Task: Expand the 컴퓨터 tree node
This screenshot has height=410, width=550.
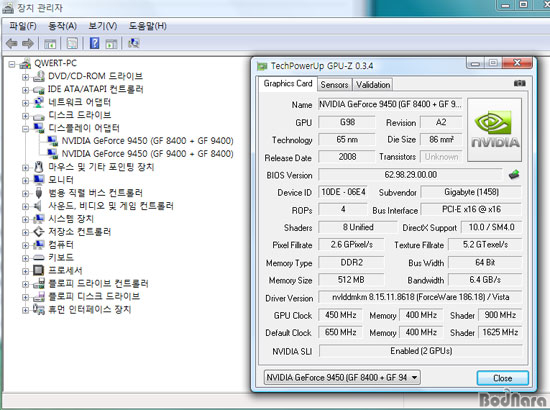Action: (25, 245)
